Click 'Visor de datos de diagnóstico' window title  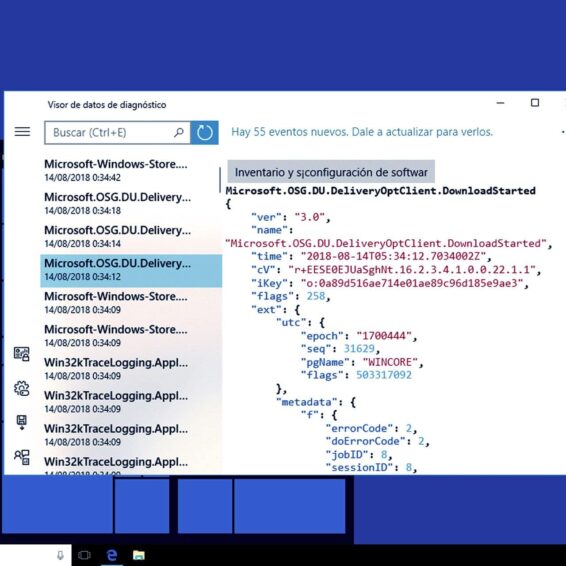107,105
